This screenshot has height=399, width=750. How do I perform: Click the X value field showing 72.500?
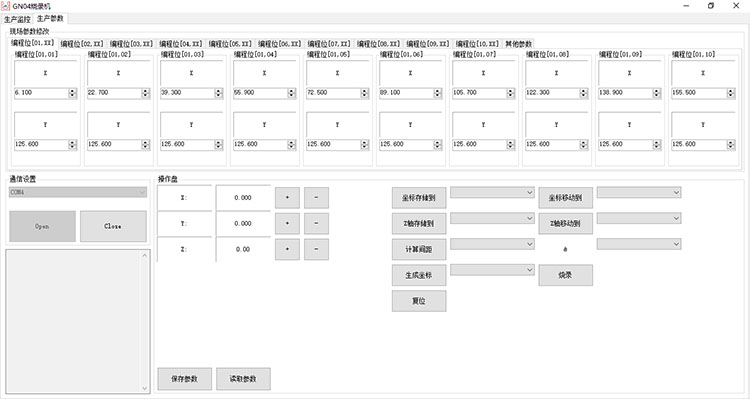coord(334,93)
